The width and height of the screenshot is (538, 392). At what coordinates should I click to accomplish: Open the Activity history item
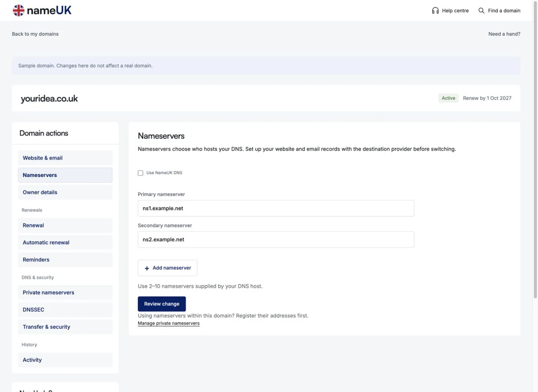tap(65, 360)
